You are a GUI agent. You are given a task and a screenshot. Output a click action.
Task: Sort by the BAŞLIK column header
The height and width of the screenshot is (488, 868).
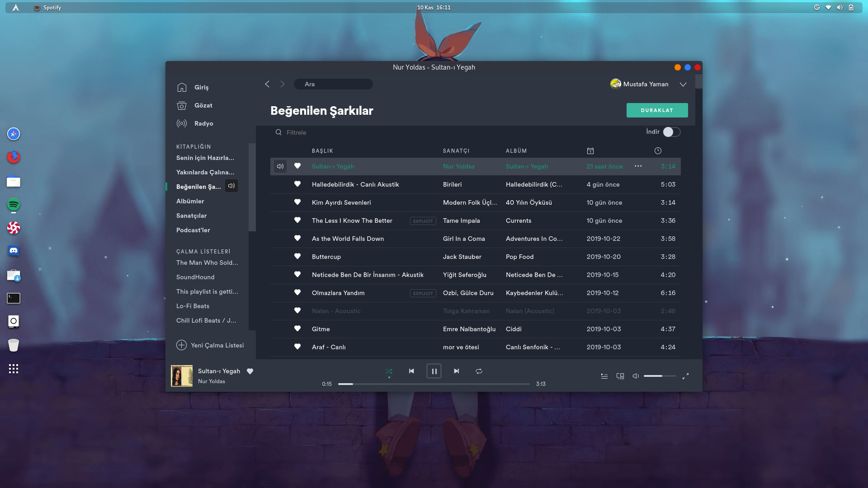(322, 151)
